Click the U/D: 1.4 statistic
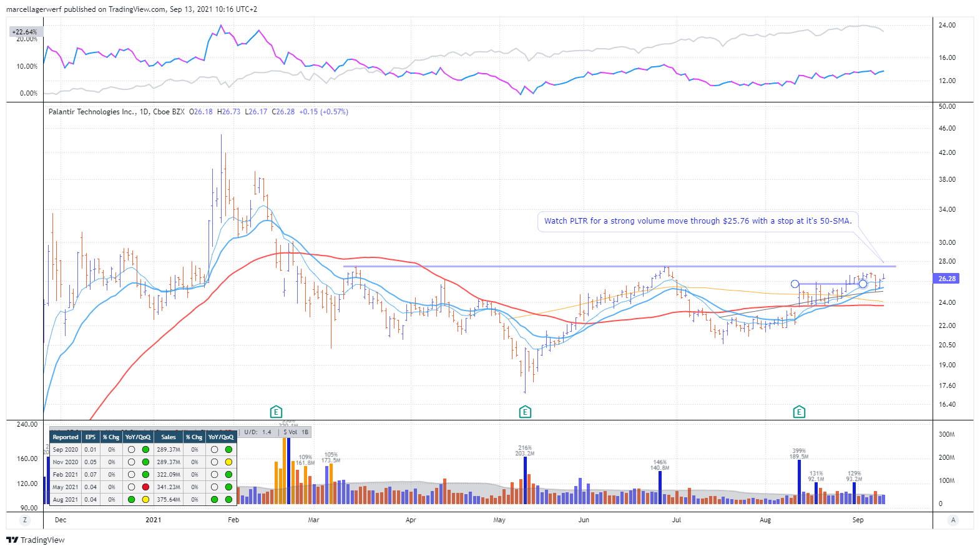This screenshot has height=551, width=980. tap(258, 432)
